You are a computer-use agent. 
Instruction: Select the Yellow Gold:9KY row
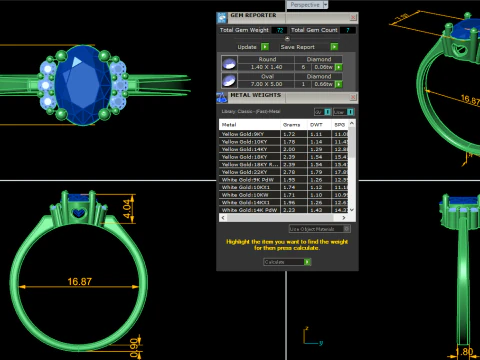pos(283,134)
